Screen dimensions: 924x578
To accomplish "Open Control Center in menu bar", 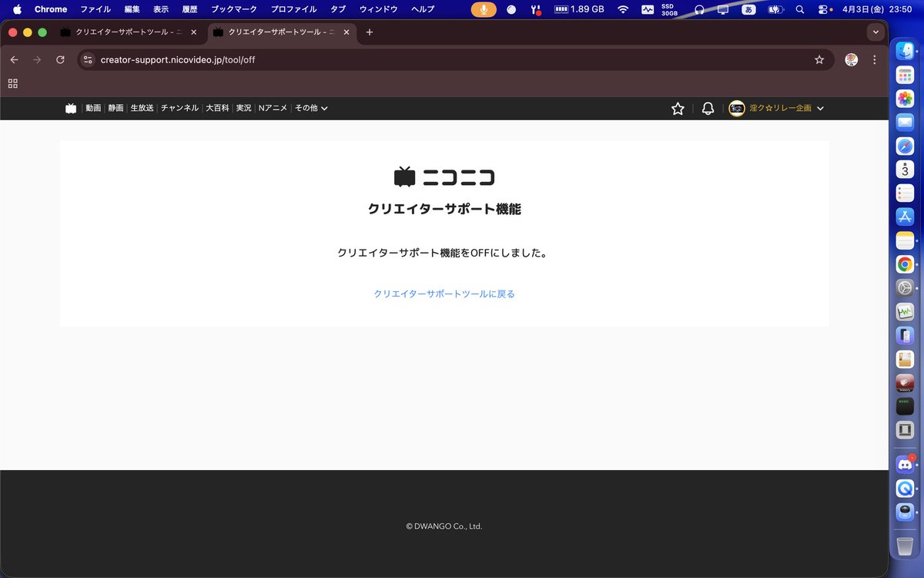I will tap(824, 9).
